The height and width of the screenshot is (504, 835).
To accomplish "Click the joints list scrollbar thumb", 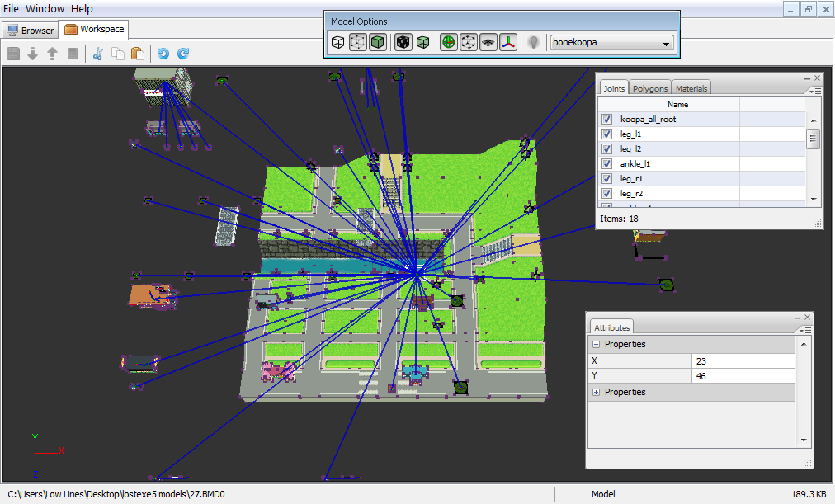I will coord(814,139).
